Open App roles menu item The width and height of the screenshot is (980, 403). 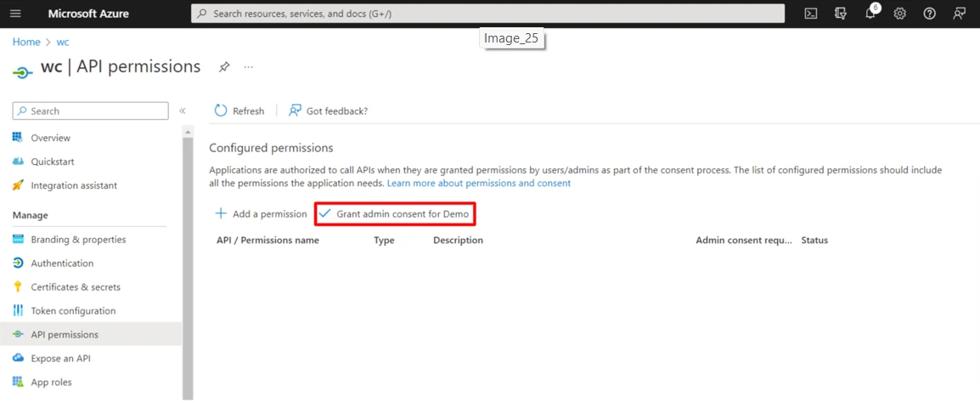click(51, 382)
